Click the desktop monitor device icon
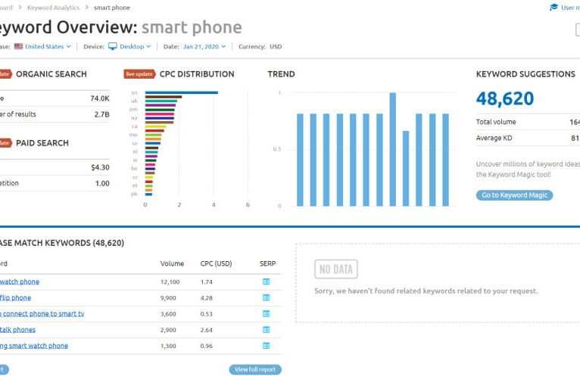 [112, 46]
